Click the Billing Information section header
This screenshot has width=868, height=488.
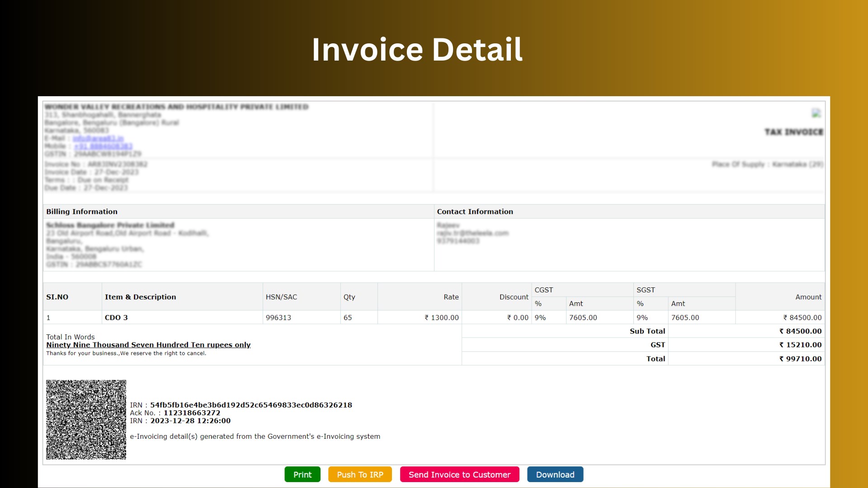pyautogui.click(x=81, y=211)
